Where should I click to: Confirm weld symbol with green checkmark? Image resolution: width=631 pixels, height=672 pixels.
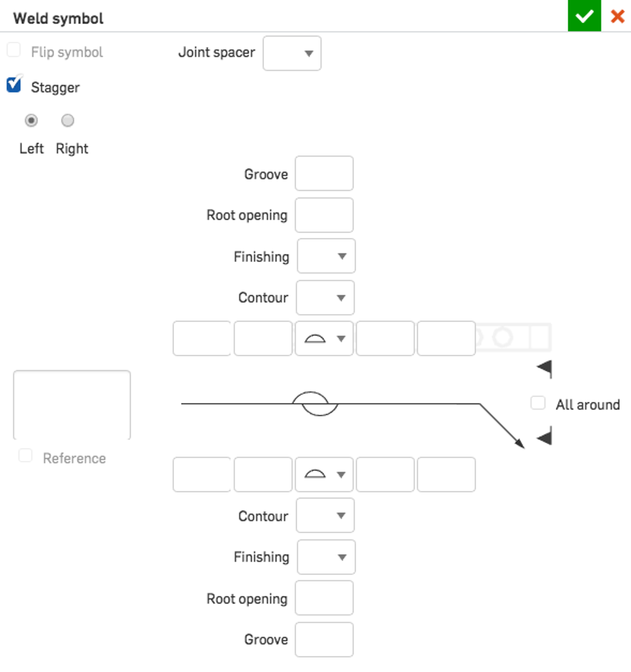[x=584, y=16]
